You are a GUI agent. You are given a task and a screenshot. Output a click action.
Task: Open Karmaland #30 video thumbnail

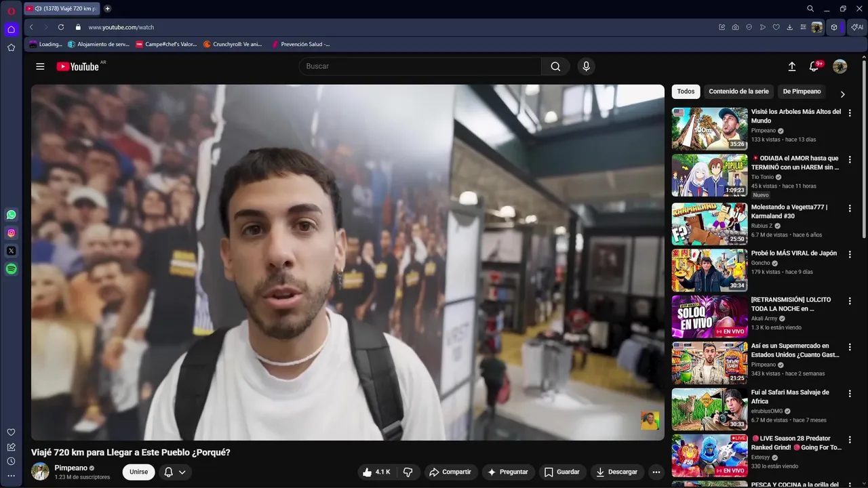(710, 224)
